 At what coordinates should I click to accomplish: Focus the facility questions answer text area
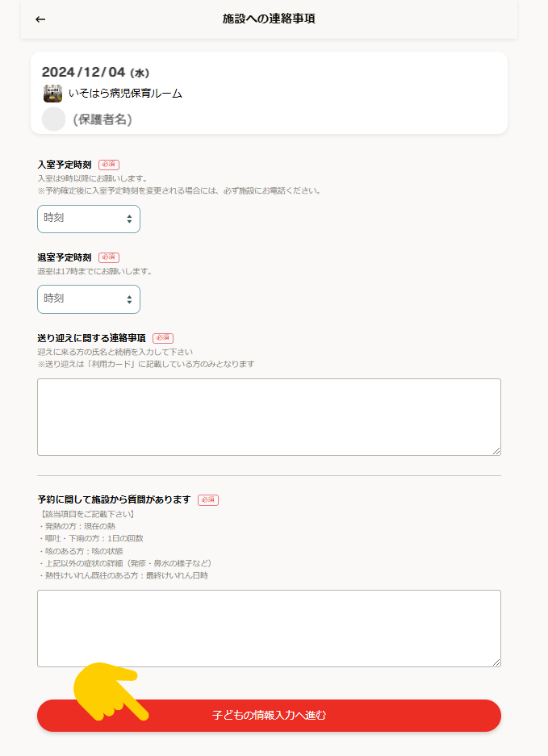pos(270,629)
